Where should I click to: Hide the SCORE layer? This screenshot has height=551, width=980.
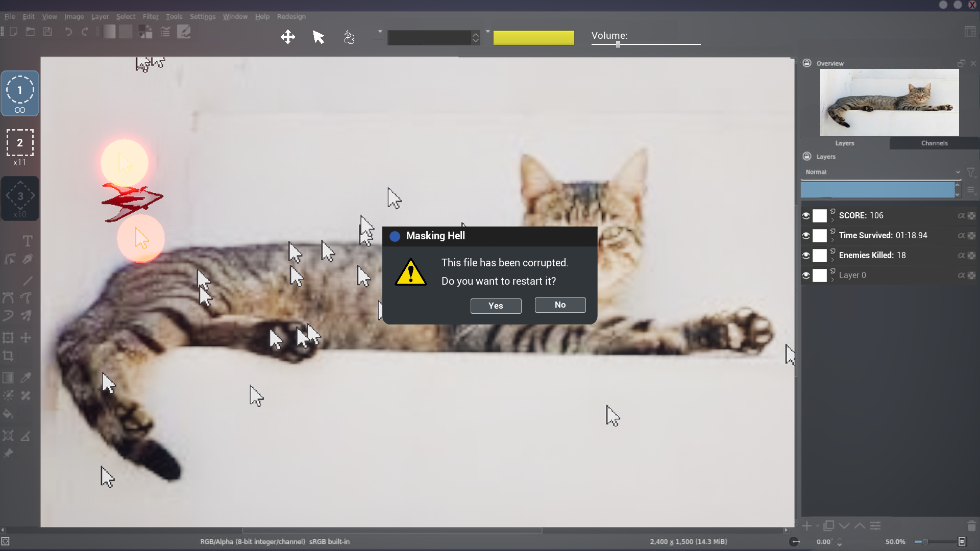(x=806, y=216)
